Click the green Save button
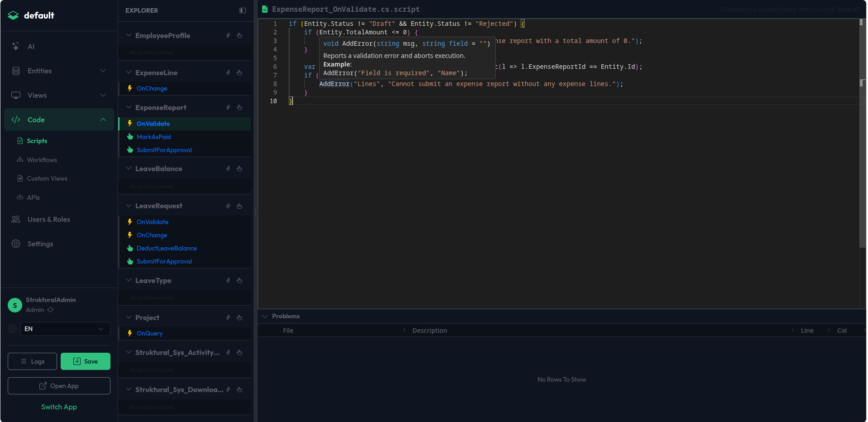 tap(86, 361)
